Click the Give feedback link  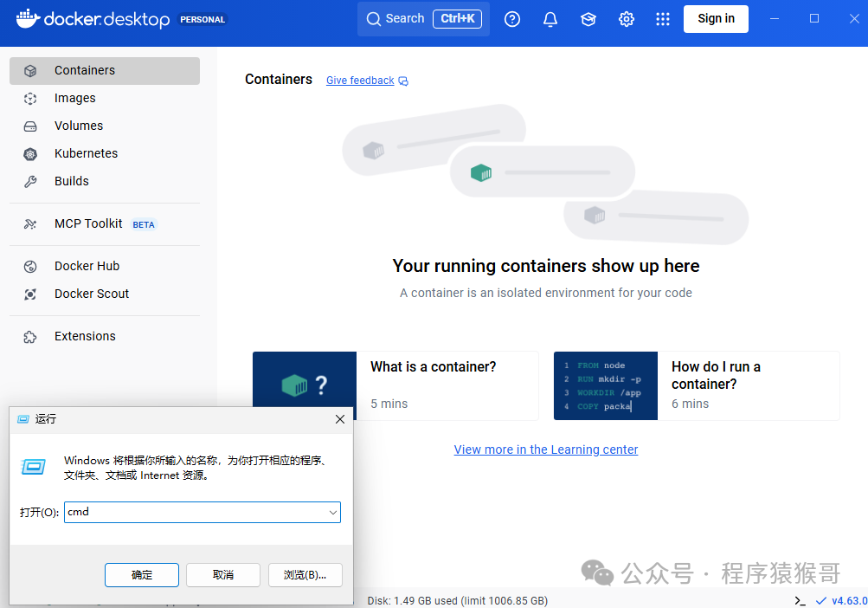pyautogui.click(x=360, y=81)
